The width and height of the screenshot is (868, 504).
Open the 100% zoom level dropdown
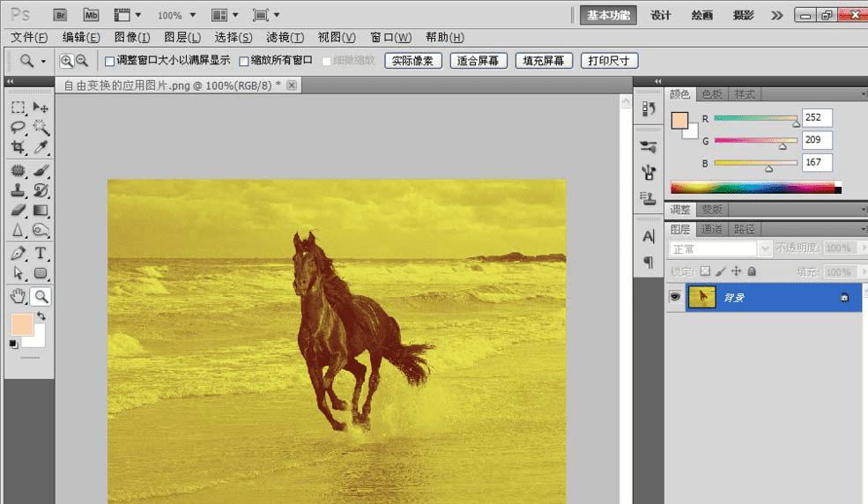click(x=175, y=15)
